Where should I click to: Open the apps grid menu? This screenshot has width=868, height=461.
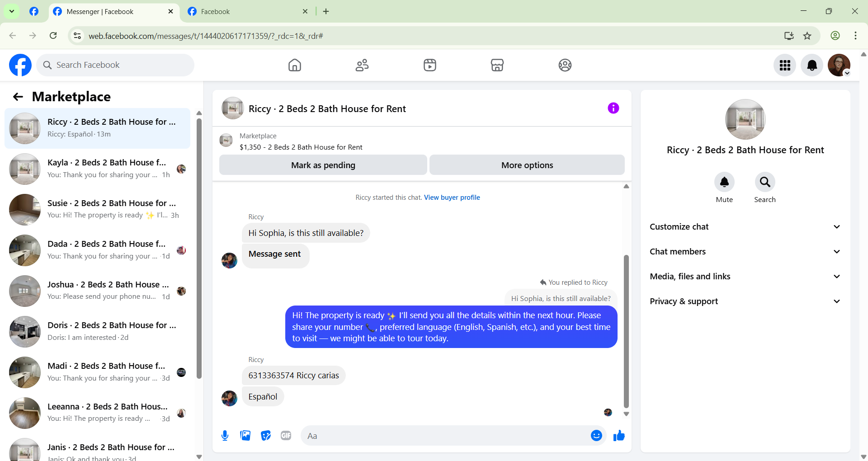tap(785, 65)
